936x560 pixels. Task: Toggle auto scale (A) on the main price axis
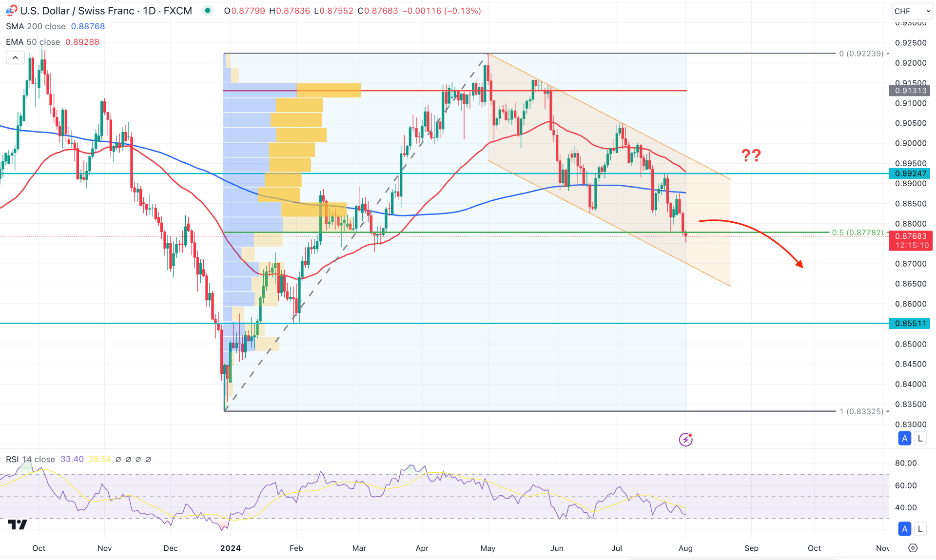pos(905,438)
